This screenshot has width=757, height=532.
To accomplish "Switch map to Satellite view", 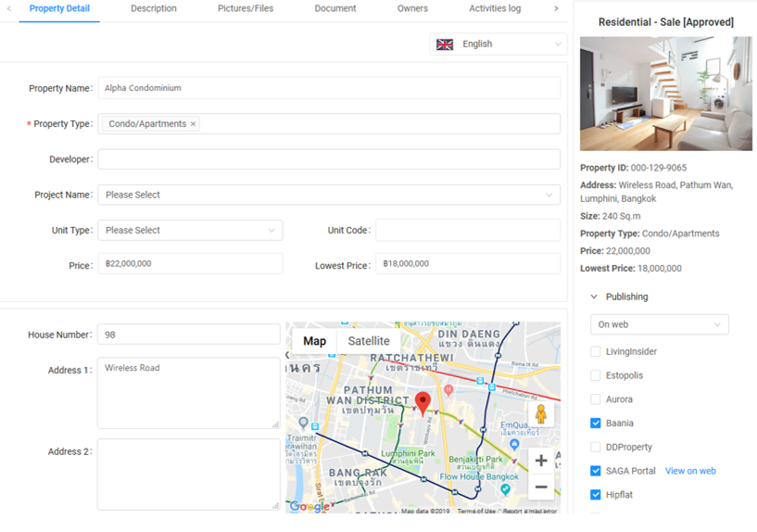I will point(369,341).
